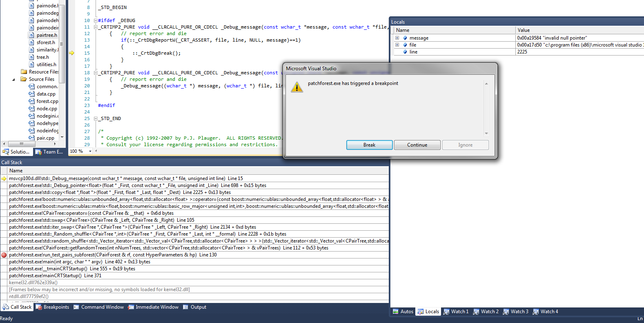Screen dimensions: 644x323
Task: Click the Solution Explorer vertical scroll down arrow
Action: click(x=62, y=137)
